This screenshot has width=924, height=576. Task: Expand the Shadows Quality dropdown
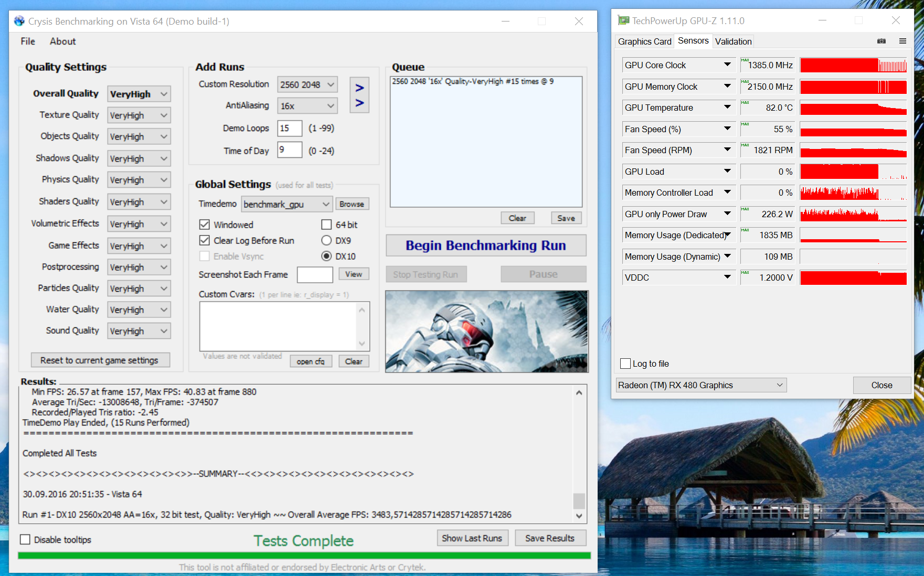139,158
